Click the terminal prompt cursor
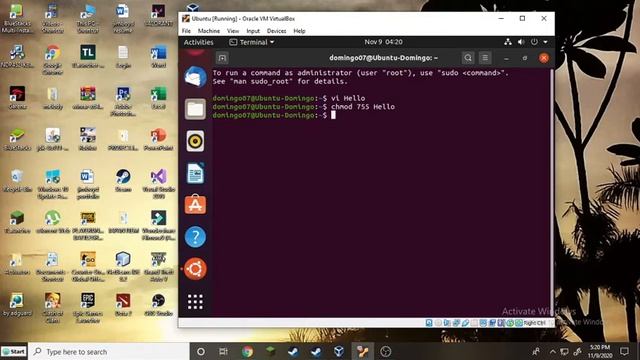Screen dimensions: 640x360 (x=333, y=115)
